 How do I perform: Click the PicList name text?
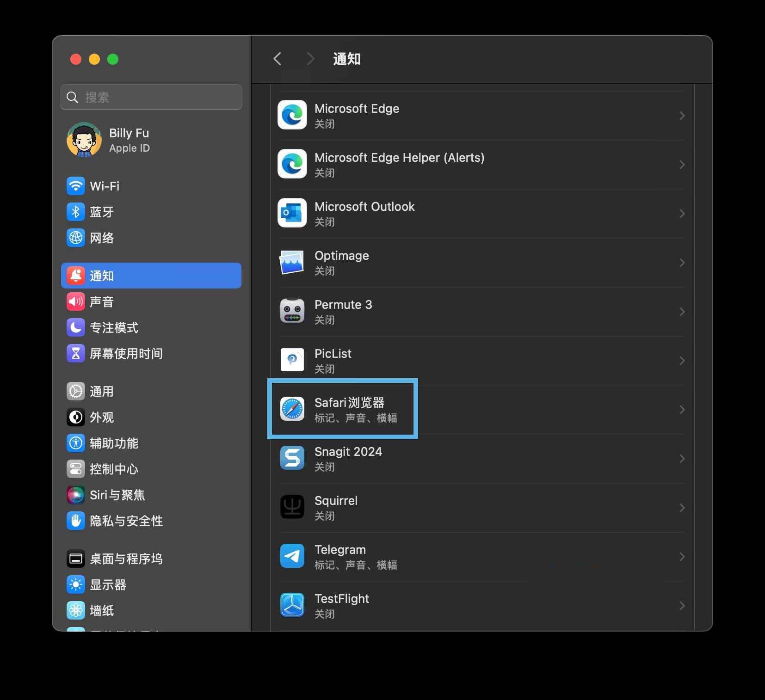[333, 354]
